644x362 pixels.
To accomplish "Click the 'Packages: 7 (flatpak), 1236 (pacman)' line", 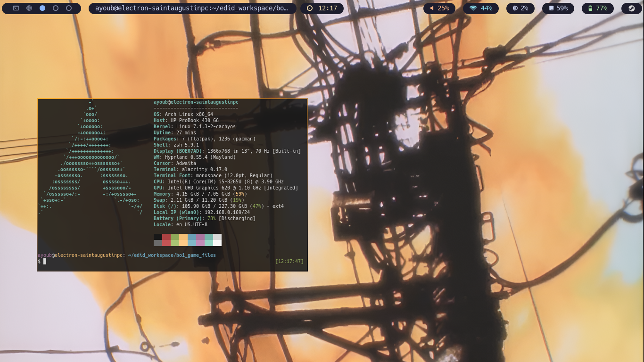I will click(x=205, y=139).
